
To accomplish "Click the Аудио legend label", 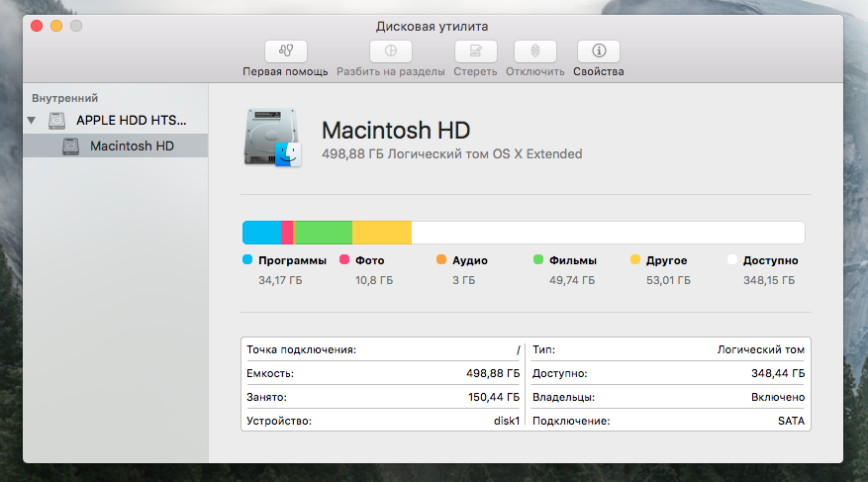I will click(469, 260).
